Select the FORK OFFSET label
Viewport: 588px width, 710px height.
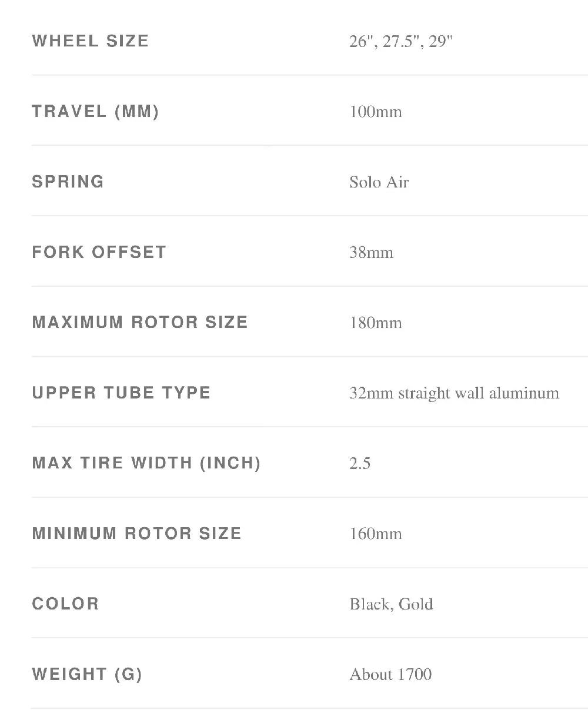99,252
